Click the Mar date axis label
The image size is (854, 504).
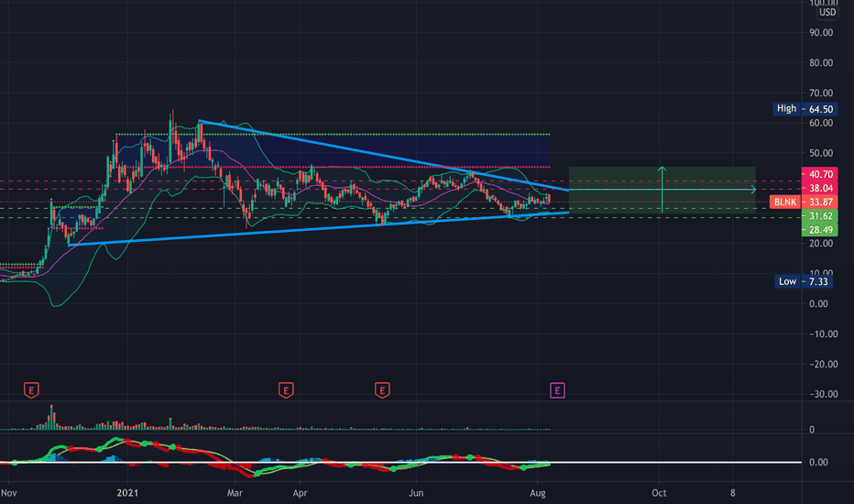point(235,493)
